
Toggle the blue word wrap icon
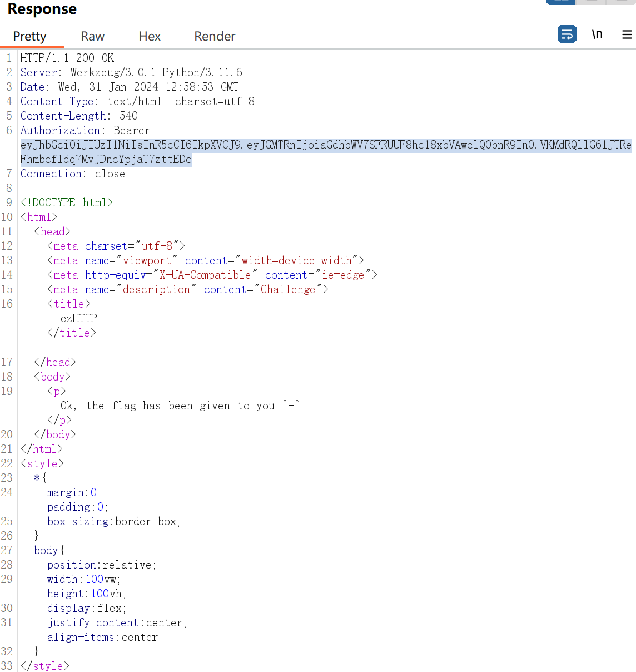pos(567,34)
